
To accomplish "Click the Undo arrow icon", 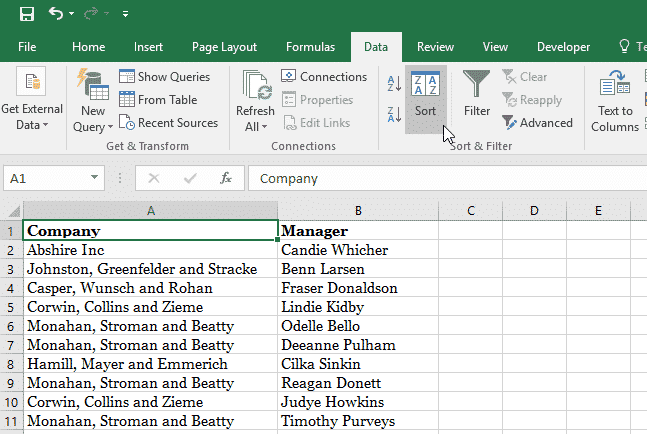I will 56,13.
